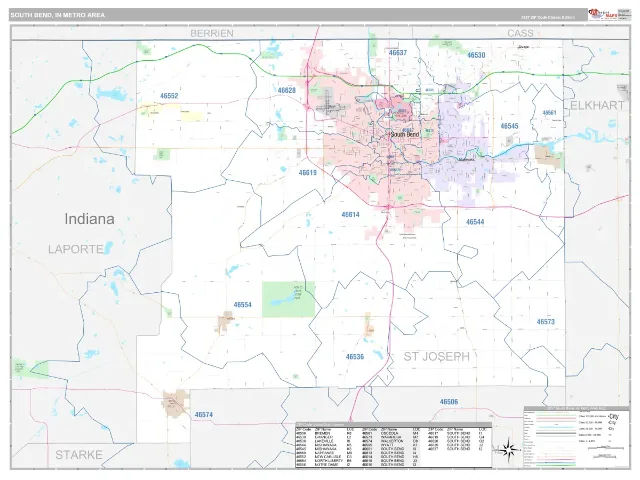This screenshot has height=480, width=640.
Task: Click the MarketMaps logo at top right
Action: click(x=602, y=14)
